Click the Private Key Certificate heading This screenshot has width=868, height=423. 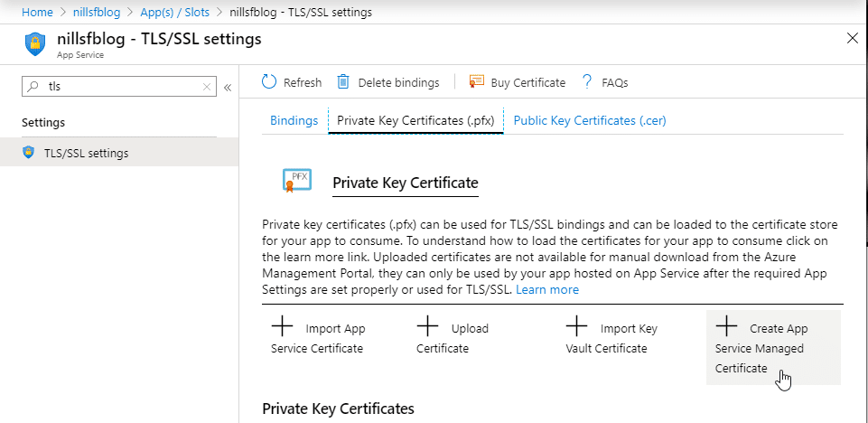(406, 183)
